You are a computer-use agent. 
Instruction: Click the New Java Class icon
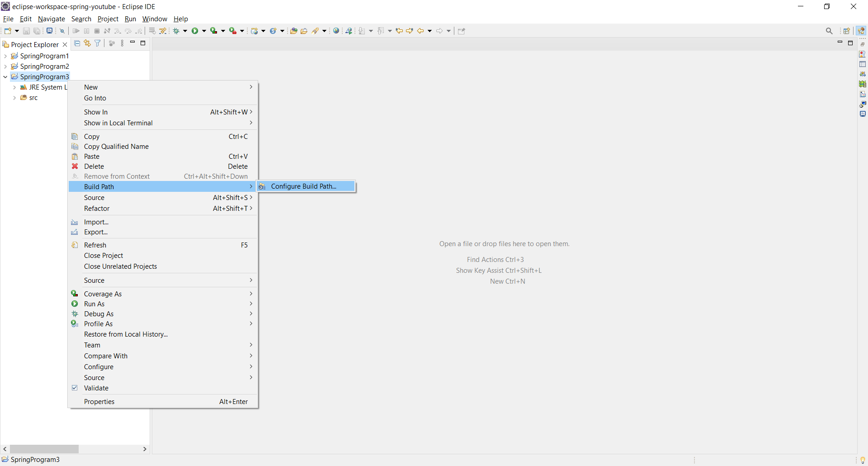point(273,31)
